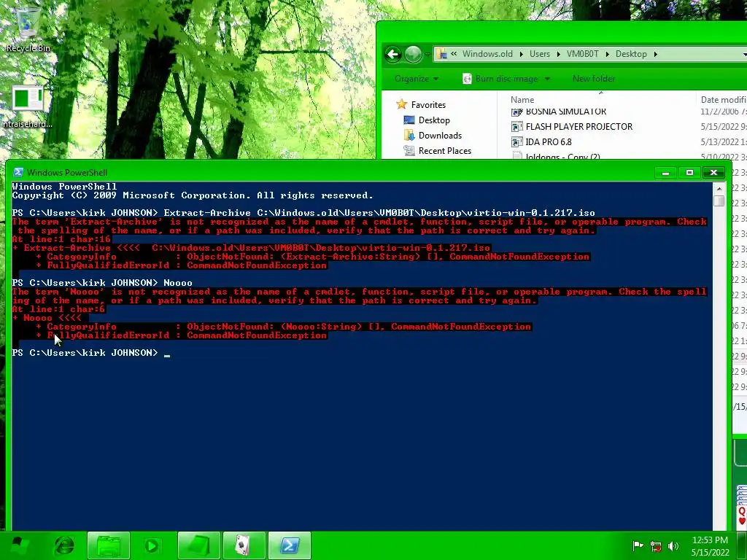The height and width of the screenshot is (560, 747).
Task: Click the folder icon in Explorer address bar
Action: 442,54
